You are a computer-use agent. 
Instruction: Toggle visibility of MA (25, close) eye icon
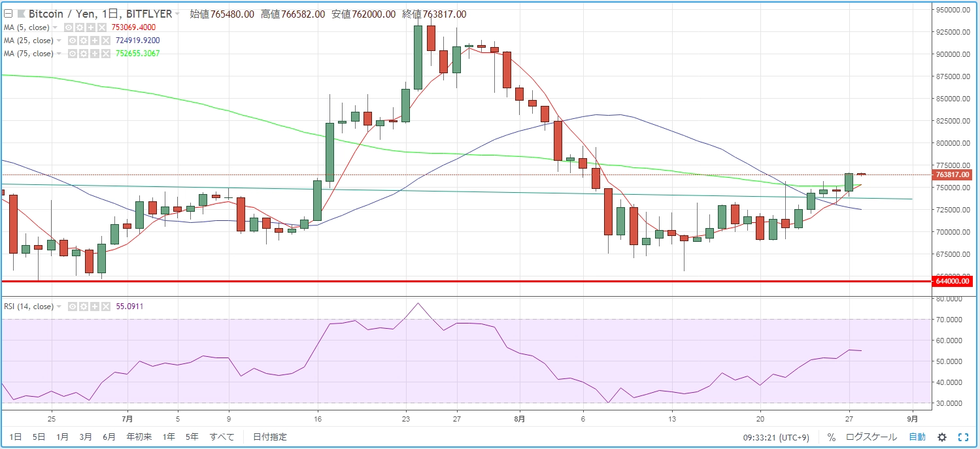coord(73,41)
